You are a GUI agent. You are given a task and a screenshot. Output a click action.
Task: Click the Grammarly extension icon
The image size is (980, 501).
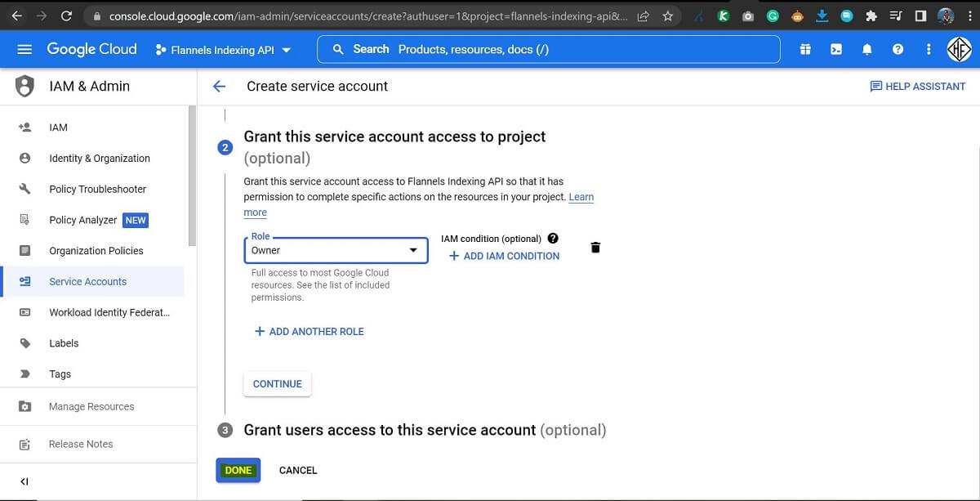[x=773, y=16]
